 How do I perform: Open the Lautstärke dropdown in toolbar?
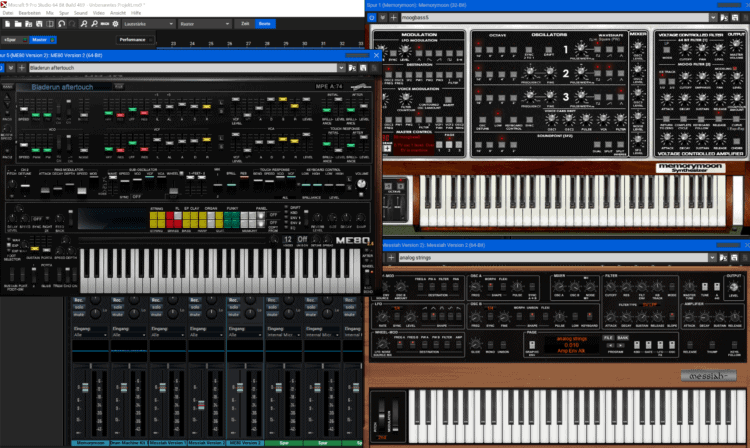pyautogui.click(x=148, y=24)
